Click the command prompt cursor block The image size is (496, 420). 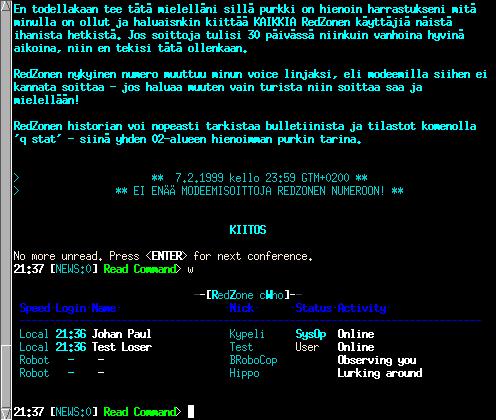[191, 412]
